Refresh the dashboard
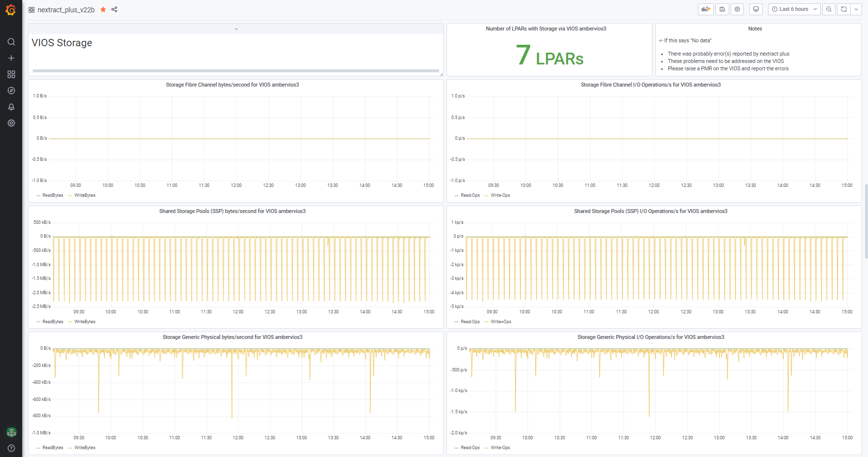Viewport: 868px width, 457px height. pos(843,9)
